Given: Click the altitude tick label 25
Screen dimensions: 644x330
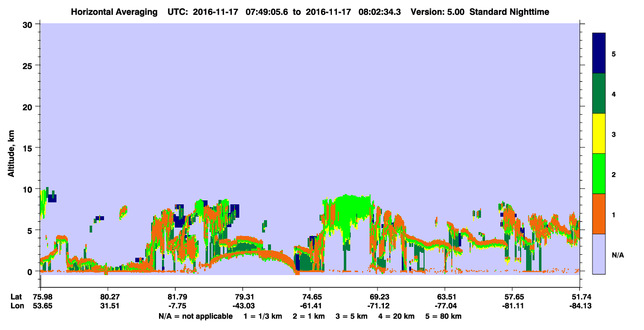Looking at the screenshot, I should [29, 65].
